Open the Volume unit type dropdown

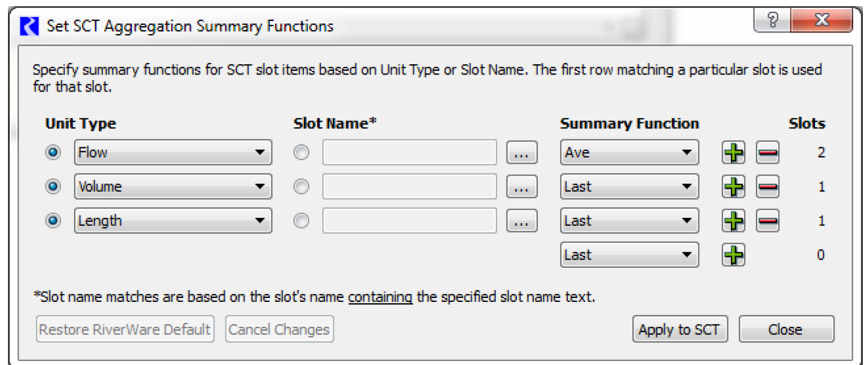[173, 187]
